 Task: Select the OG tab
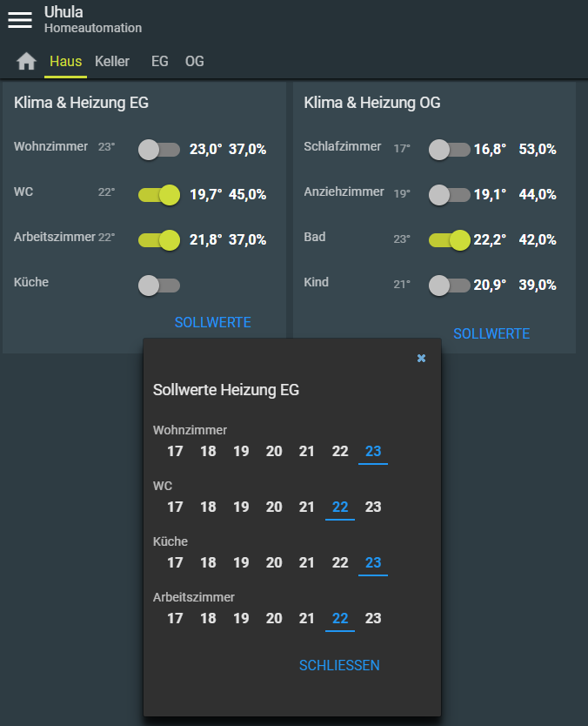point(195,62)
